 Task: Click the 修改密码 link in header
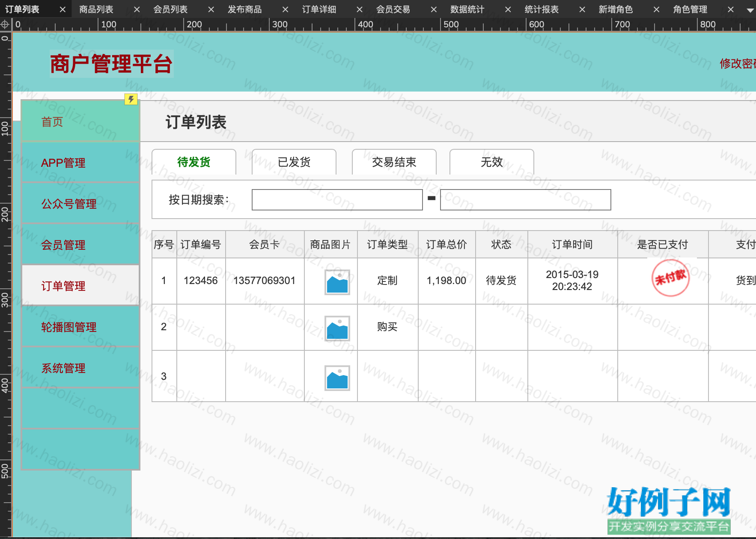point(738,64)
